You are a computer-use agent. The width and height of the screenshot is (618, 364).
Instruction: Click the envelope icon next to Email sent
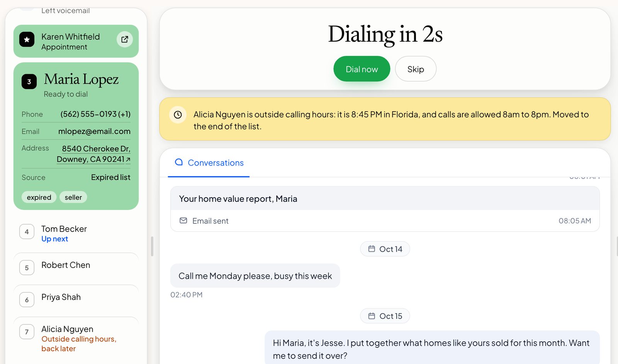tap(183, 220)
